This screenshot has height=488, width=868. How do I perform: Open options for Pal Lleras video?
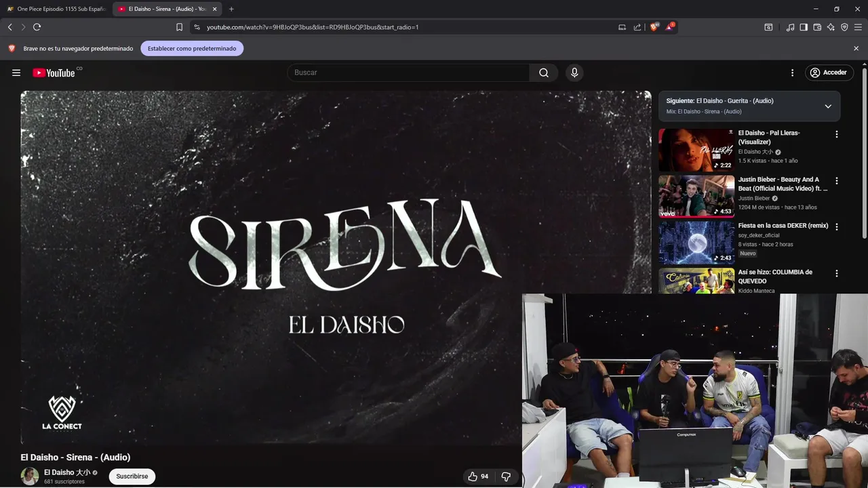pos(836,134)
